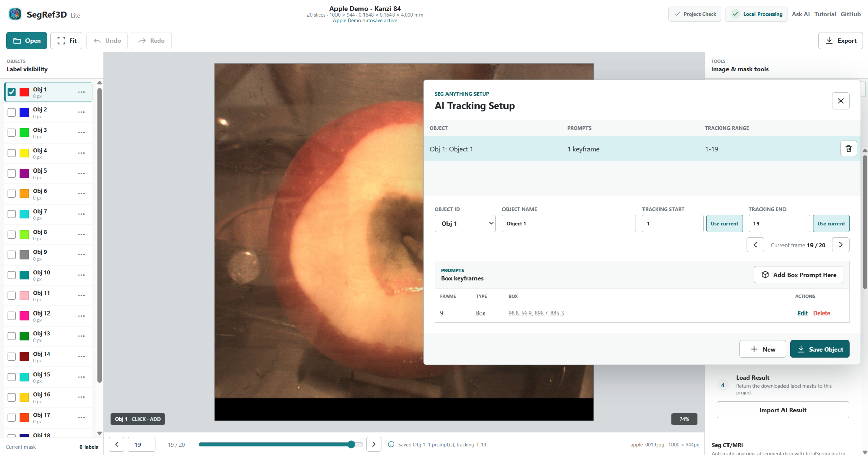
Task: Undo the last action
Action: (x=107, y=41)
